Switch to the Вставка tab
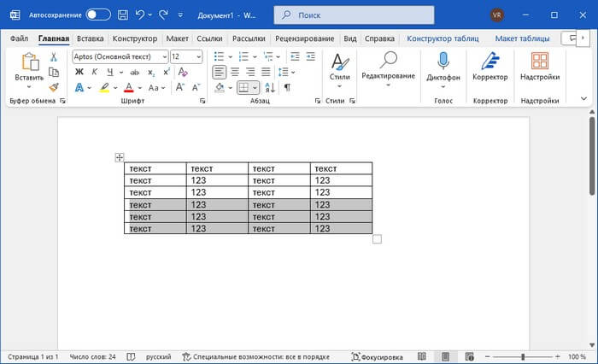Screen dimensions: 598x364 point(90,38)
